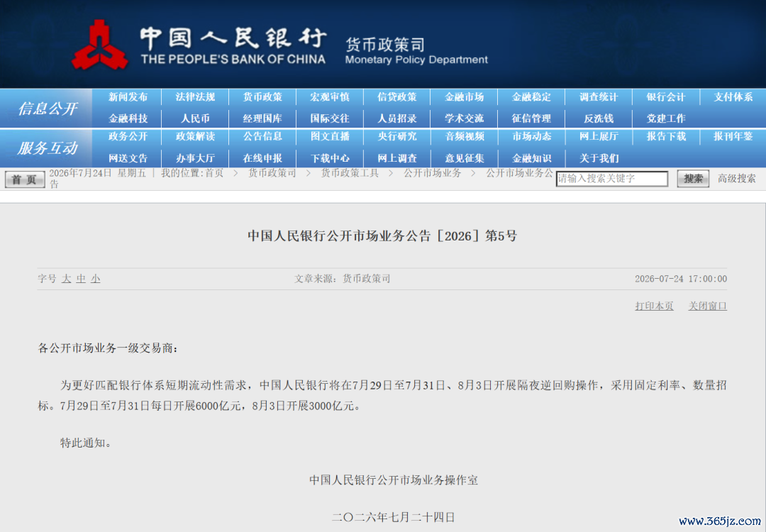Screen dimensions: 766x532
Task: Click the salutation 各公开市场业务一级交易商
Action: click(109, 348)
